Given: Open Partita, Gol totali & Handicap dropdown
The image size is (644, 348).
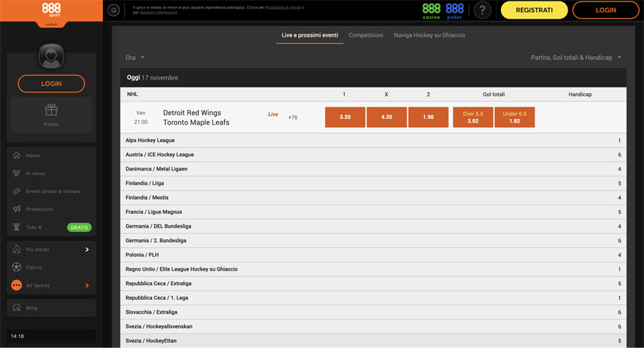Looking at the screenshot, I should point(576,57).
